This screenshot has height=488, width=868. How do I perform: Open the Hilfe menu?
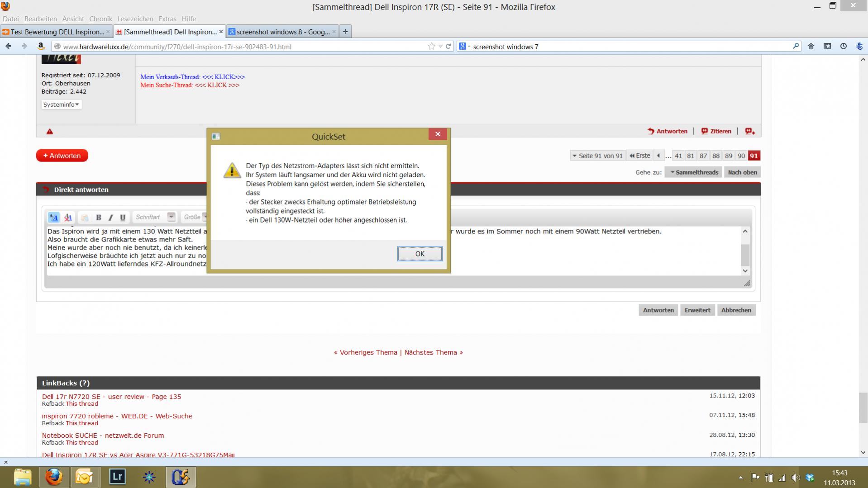[189, 19]
